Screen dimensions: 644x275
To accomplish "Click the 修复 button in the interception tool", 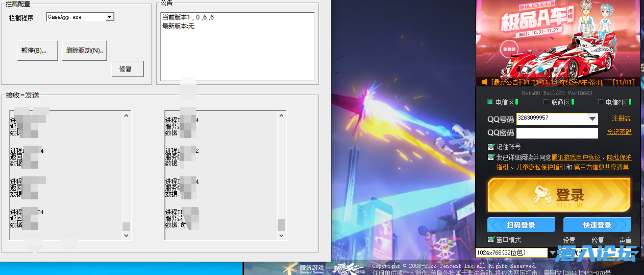I will 128,69.
